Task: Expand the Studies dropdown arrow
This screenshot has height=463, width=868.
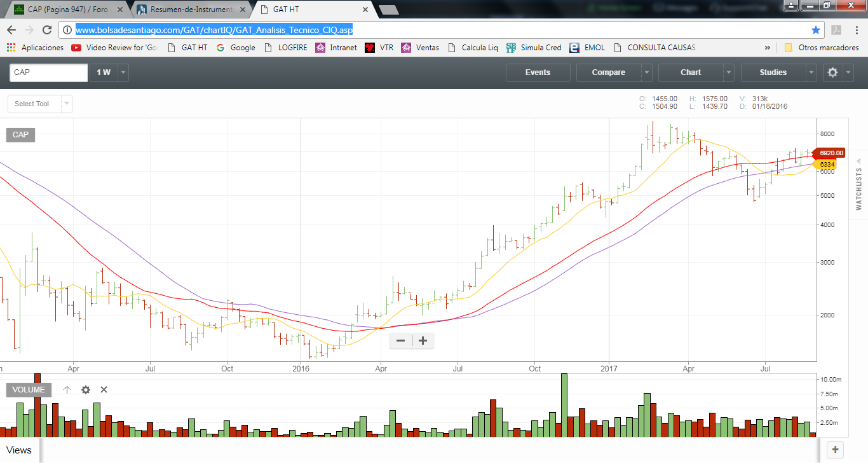Action: (811, 73)
